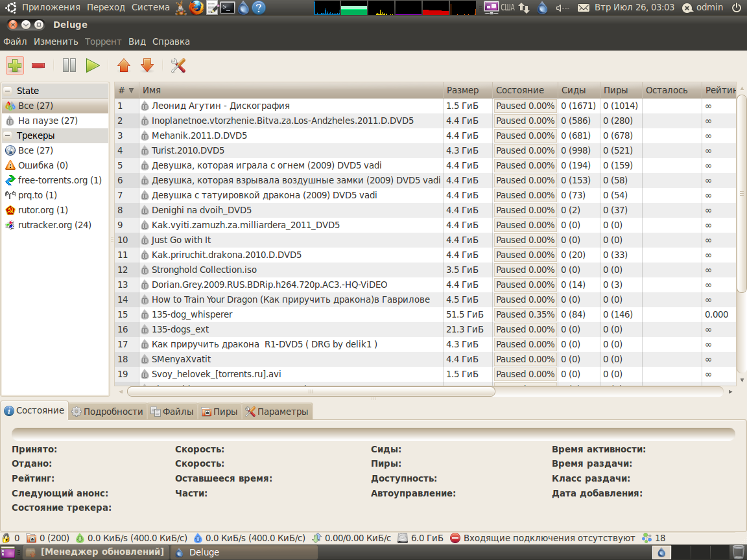Sort by the Размер column header
747x560 pixels.
pyautogui.click(x=468, y=90)
